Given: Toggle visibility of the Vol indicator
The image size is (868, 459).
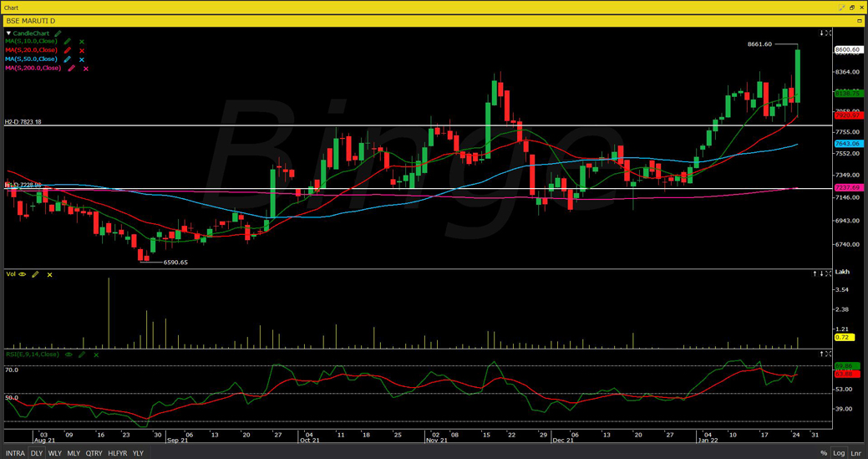Looking at the screenshot, I should tap(23, 274).
